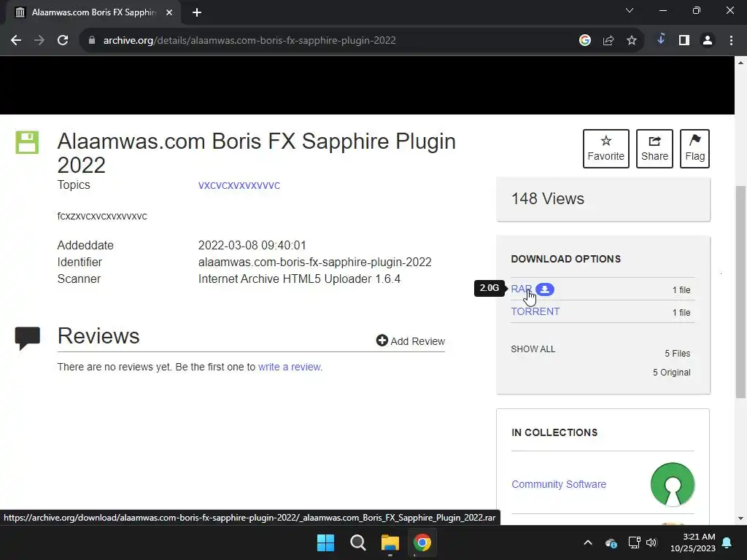Go back using the browser back arrow
This screenshot has height=560, width=747.
(16, 41)
